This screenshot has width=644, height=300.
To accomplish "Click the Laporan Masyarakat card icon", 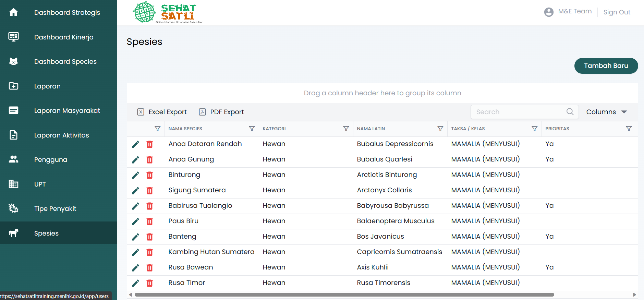I will 13,110.
